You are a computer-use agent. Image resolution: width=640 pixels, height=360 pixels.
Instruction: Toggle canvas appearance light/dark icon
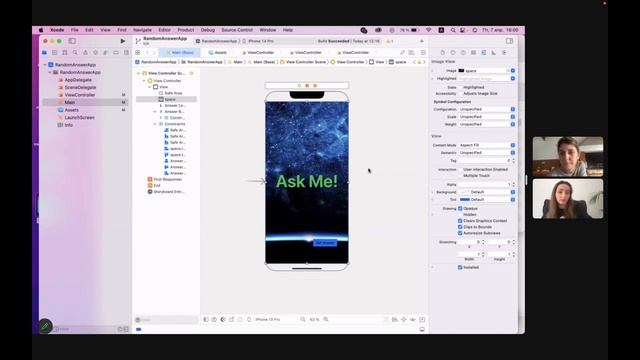(x=223, y=320)
